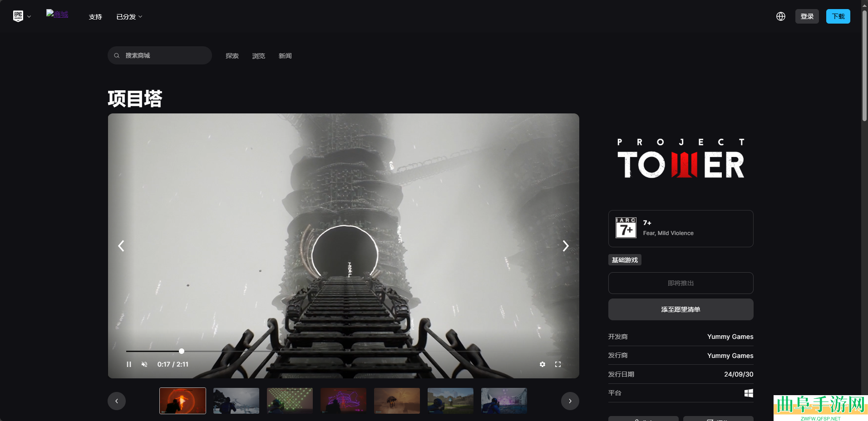The image size is (868, 421).
Task: Switch to the 新闻 tab
Action: [285, 56]
